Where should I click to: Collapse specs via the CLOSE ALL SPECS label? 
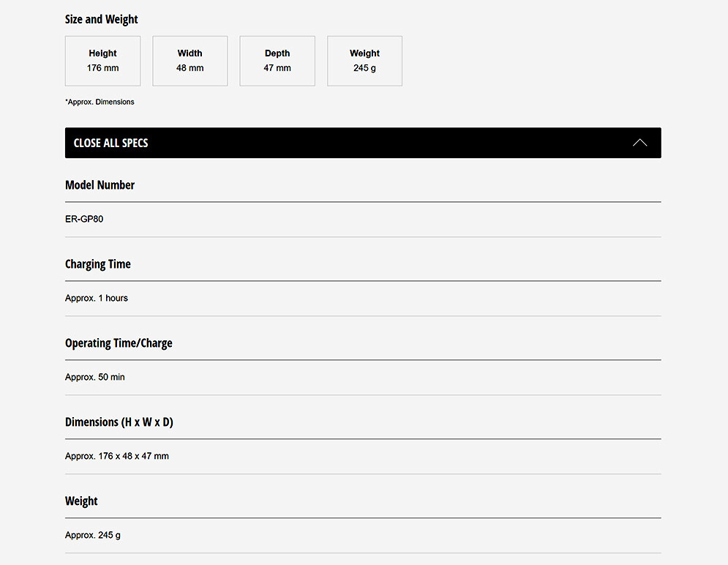click(111, 143)
